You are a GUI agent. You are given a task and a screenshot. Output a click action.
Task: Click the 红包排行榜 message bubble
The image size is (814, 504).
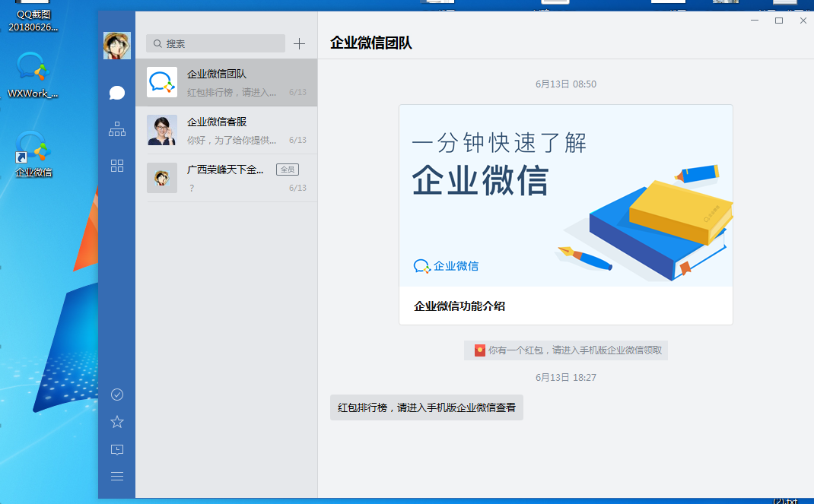click(x=427, y=407)
